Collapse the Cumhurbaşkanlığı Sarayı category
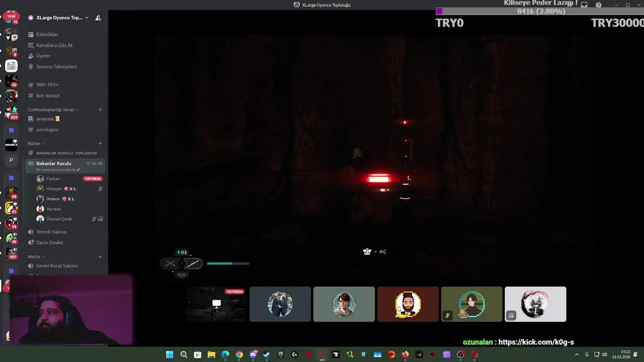This screenshot has width=644, height=362. tap(53, 110)
